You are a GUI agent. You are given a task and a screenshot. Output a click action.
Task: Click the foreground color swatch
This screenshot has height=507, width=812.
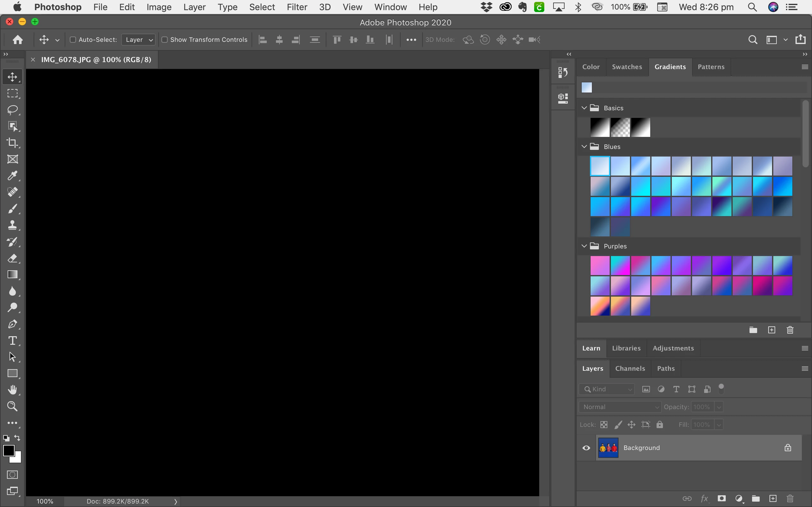point(8,450)
